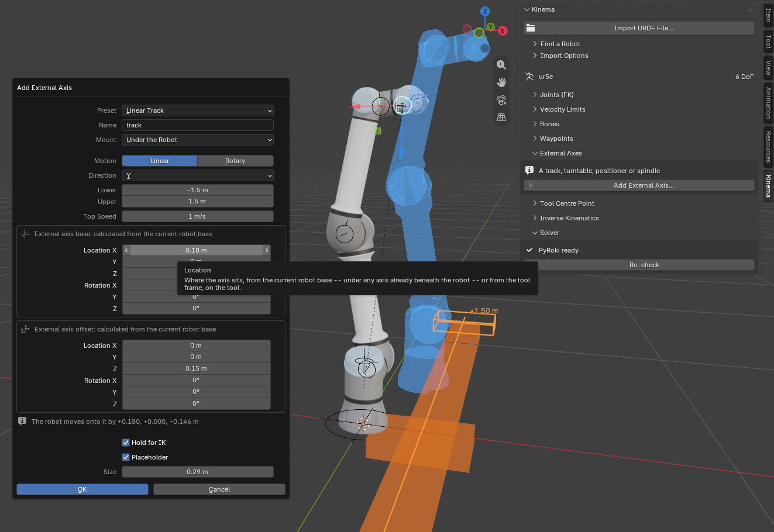Click the Name field containing track
The height and width of the screenshot is (532, 774).
coord(198,125)
